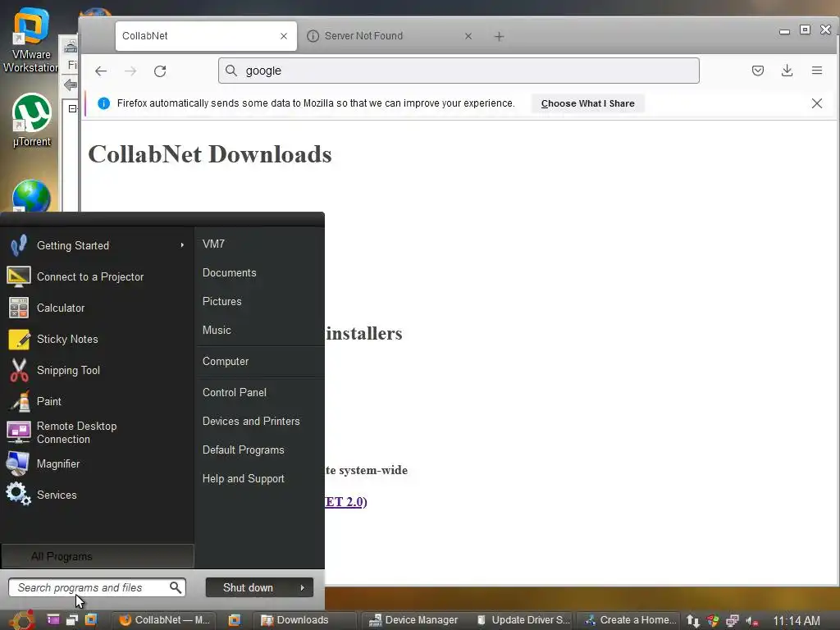Screen dimensions: 840x630
Task: Expand the Getting Started submenu arrow
Action: [182, 245]
